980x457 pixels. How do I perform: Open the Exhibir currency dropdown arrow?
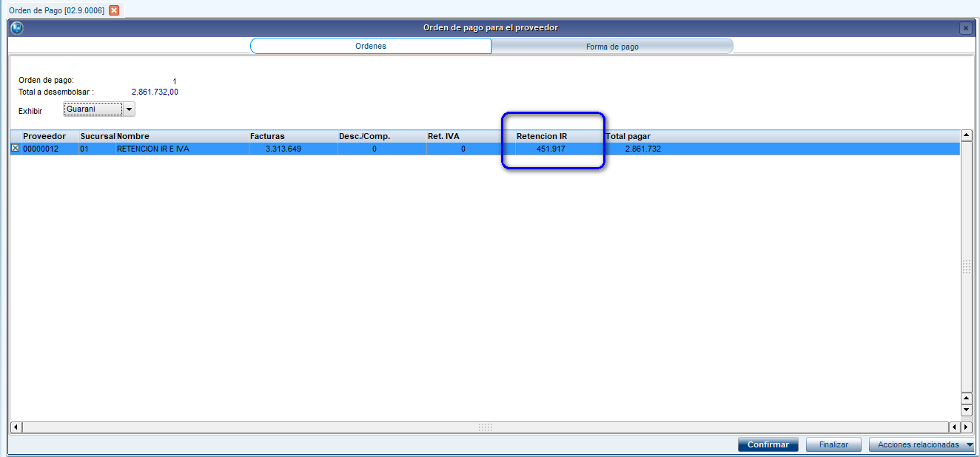pyautogui.click(x=129, y=109)
